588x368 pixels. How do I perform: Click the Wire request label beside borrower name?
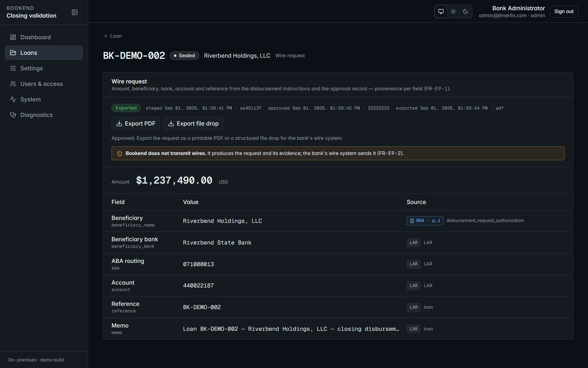pos(290,56)
